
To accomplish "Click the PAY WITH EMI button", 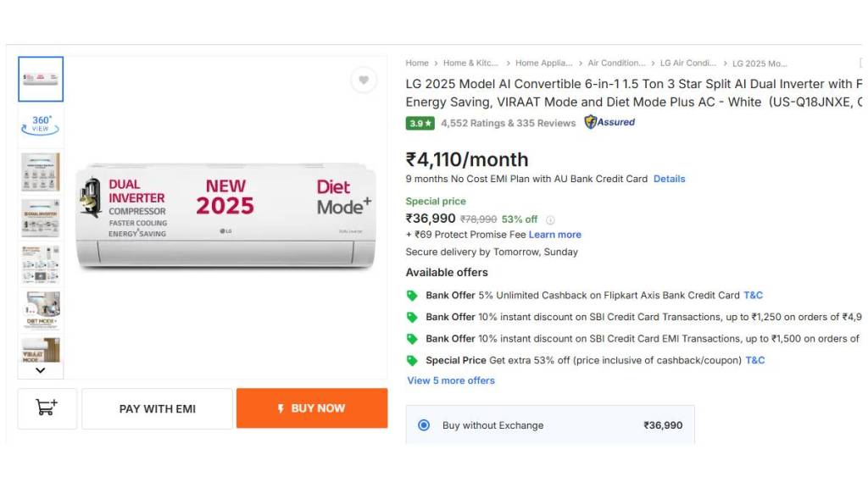I will pyautogui.click(x=158, y=408).
